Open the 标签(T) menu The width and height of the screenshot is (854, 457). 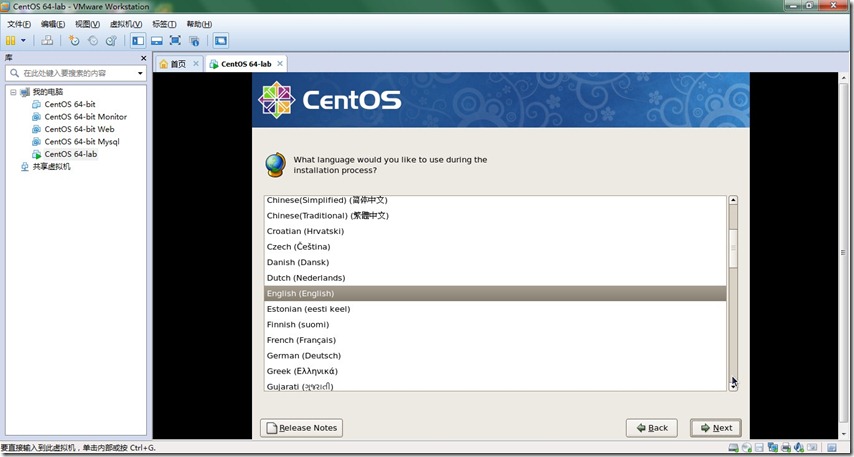[x=164, y=24]
